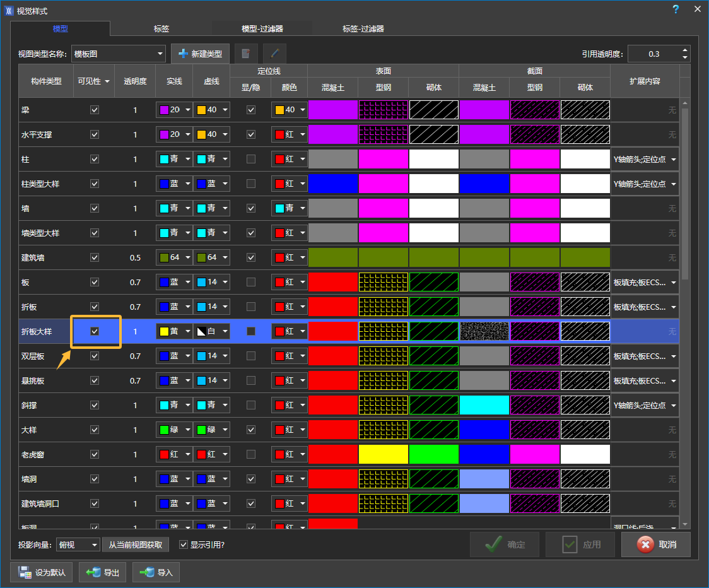Click 建筑墙 surface 混凝土 olive color swatch
The image size is (709, 588).
pyautogui.click(x=333, y=257)
